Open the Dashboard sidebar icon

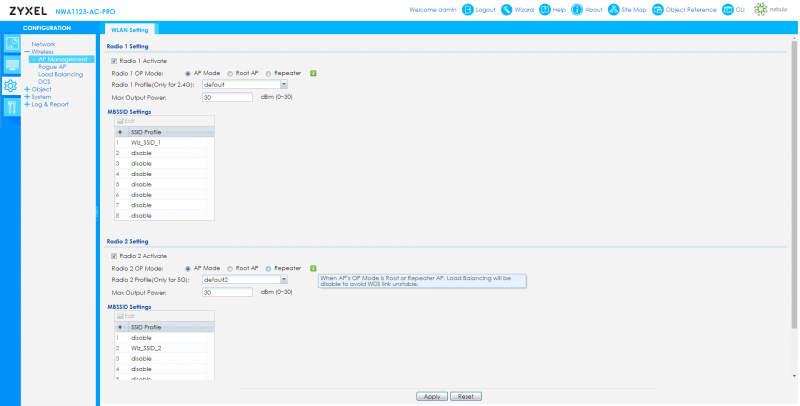click(12, 44)
